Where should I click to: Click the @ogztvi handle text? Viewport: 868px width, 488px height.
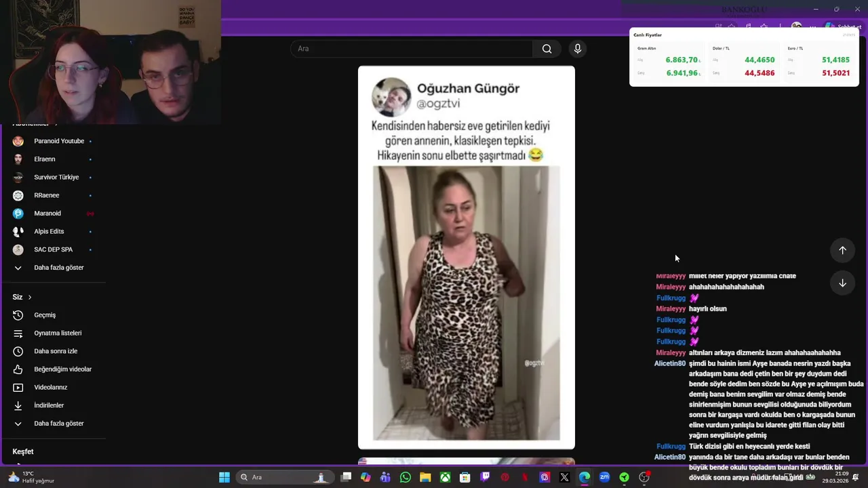click(x=438, y=104)
